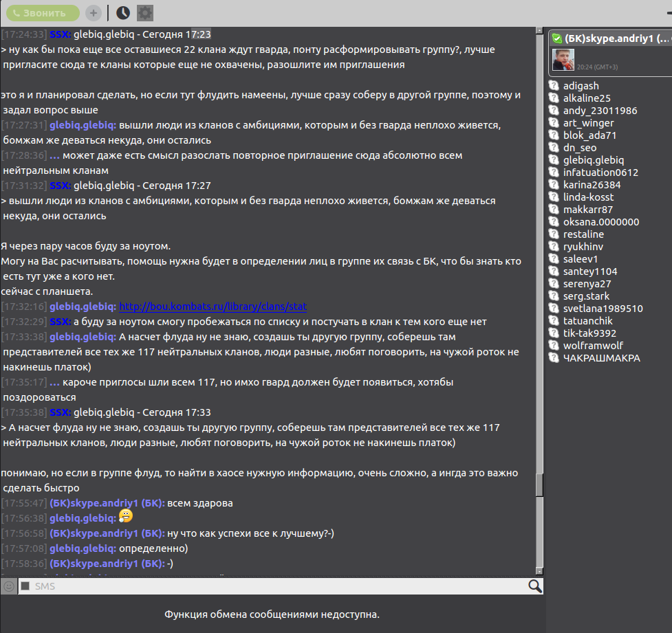Add participants with the plus icon

point(94,13)
